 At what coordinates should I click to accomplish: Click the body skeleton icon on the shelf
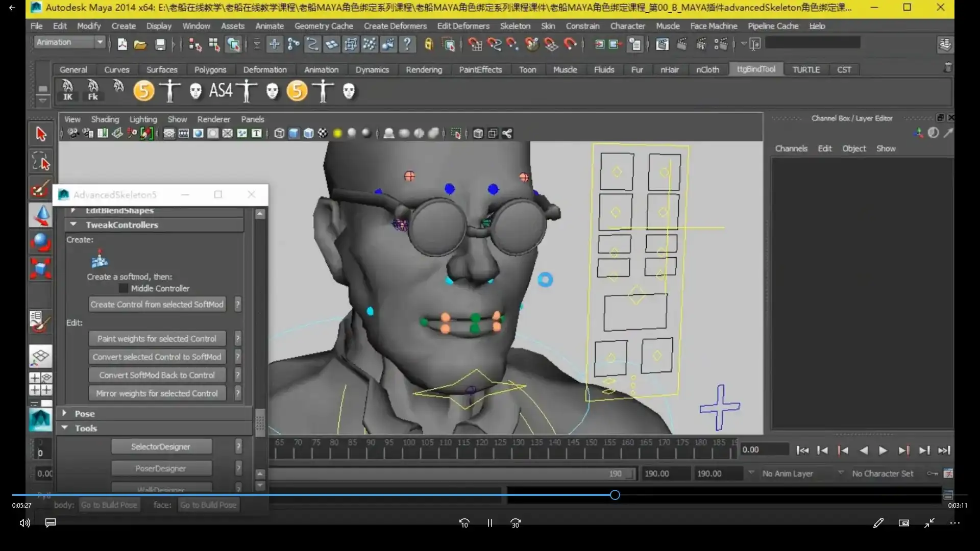point(169,90)
